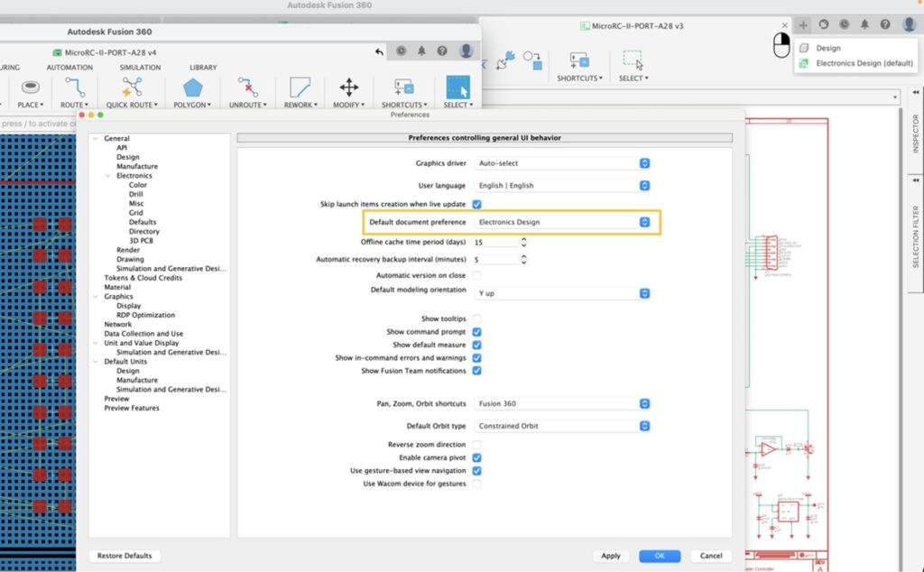Select Color under Electronics in tree

pyautogui.click(x=138, y=185)
